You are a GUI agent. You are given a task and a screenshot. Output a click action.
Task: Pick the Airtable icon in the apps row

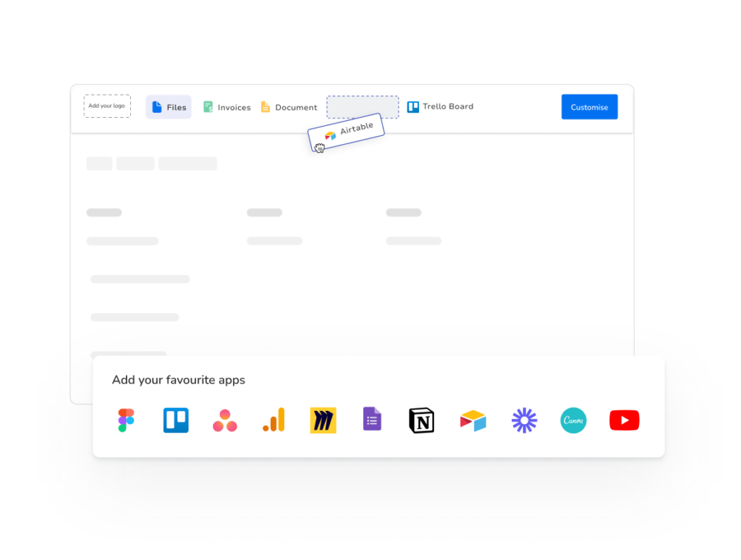click(x=473, y=420)
